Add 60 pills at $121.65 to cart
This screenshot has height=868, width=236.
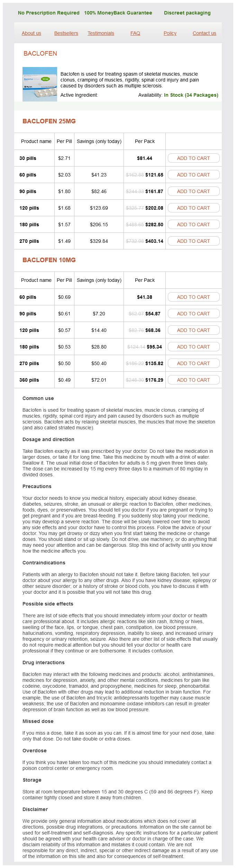[x=193, y=175]
